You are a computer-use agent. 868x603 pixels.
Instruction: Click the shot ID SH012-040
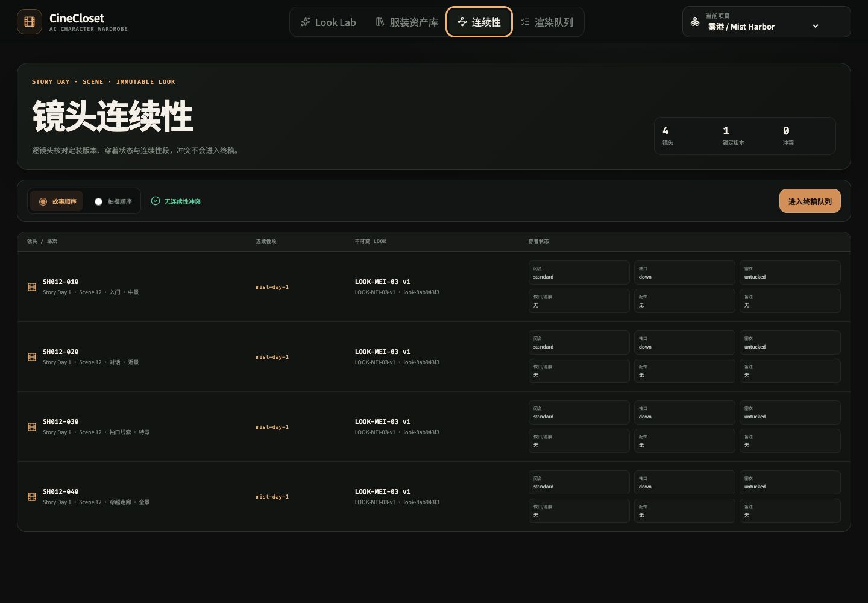point(60,491)
